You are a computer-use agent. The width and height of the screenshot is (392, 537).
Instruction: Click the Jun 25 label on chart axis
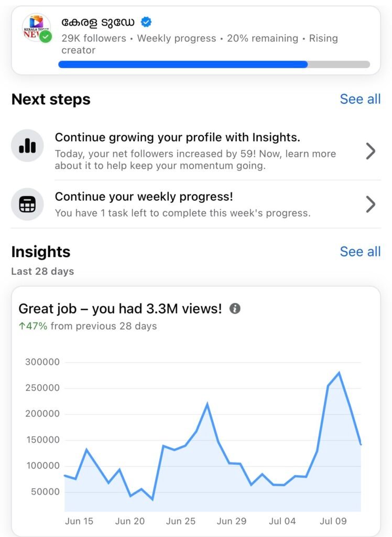[181, 521]
